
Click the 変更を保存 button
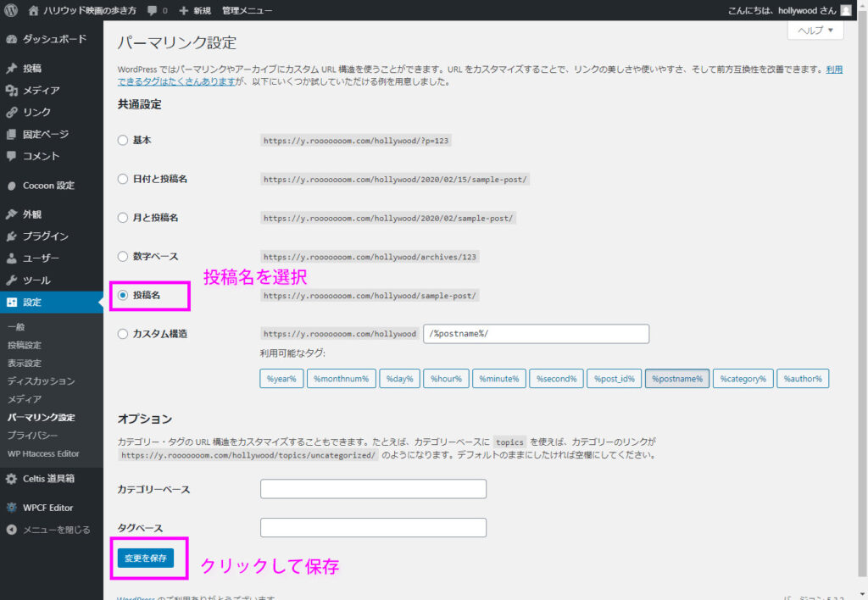tap(146, 558)
